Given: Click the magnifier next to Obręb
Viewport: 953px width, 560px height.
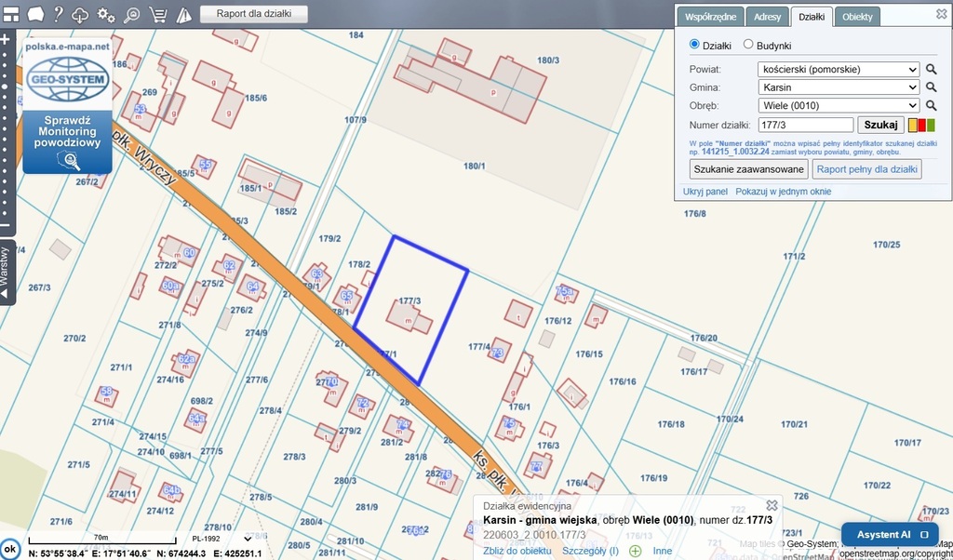Looking at the screenshot, I should (931, 105).
